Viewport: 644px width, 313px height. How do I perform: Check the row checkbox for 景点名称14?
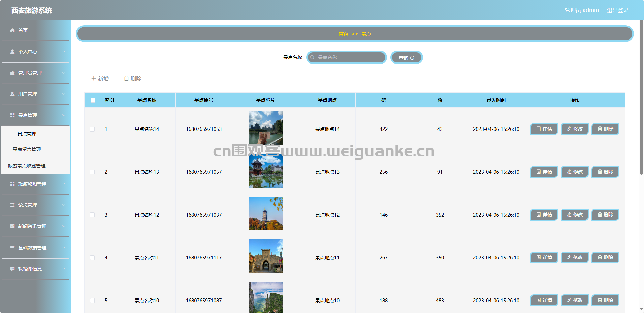click(x=92, y=129)
